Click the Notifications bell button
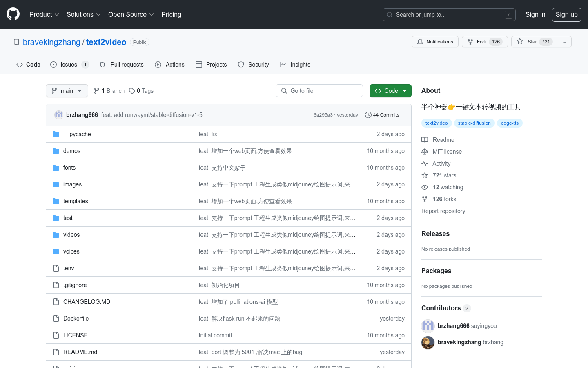 coord(435,42)
